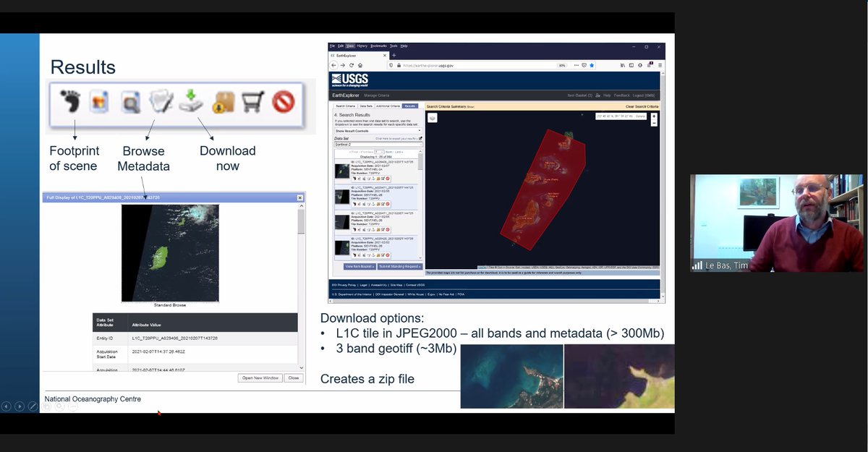Open the map layers icon

pyautogui.click(x=432, y=118)
